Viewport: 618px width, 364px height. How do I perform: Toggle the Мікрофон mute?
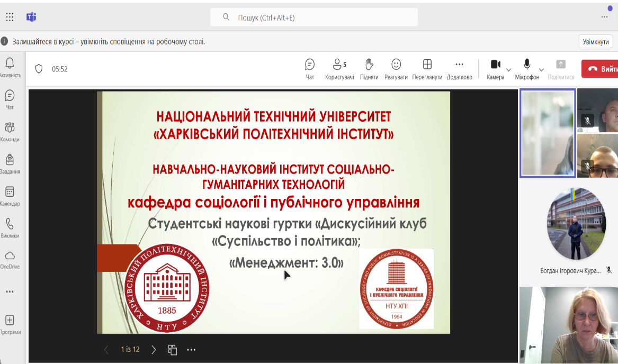click(527, 69)
